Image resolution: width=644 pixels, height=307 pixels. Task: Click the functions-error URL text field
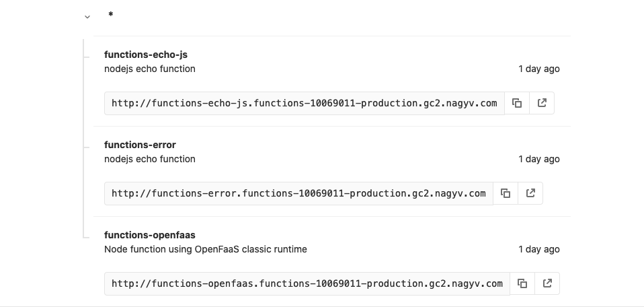point(298,193)
